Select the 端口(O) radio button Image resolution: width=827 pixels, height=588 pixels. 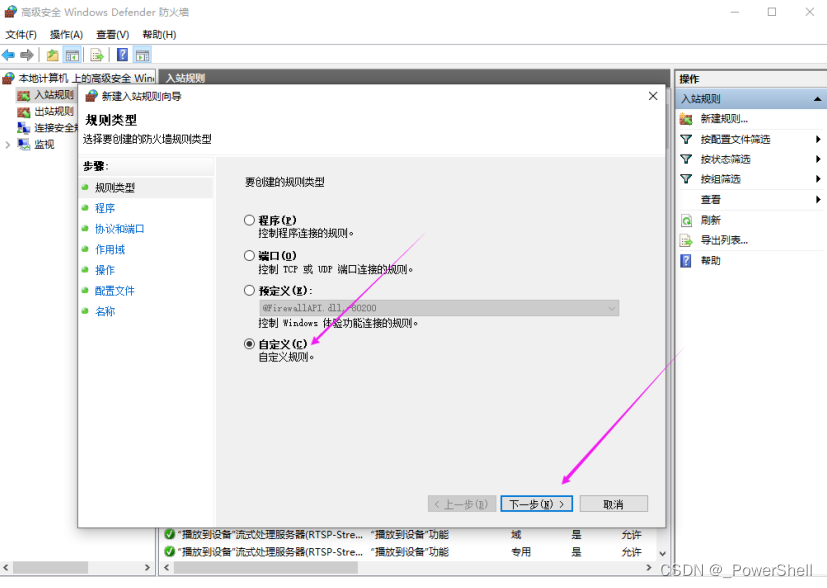249,256
